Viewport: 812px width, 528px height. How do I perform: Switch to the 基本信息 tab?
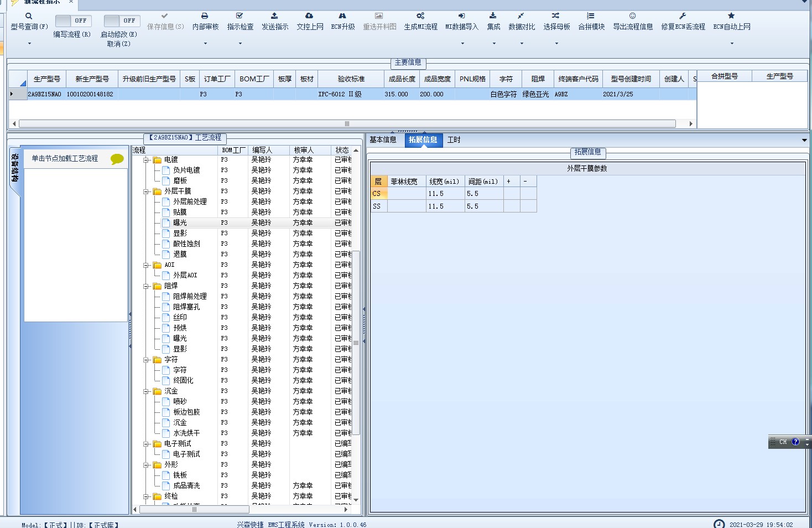tap(383, 140)
